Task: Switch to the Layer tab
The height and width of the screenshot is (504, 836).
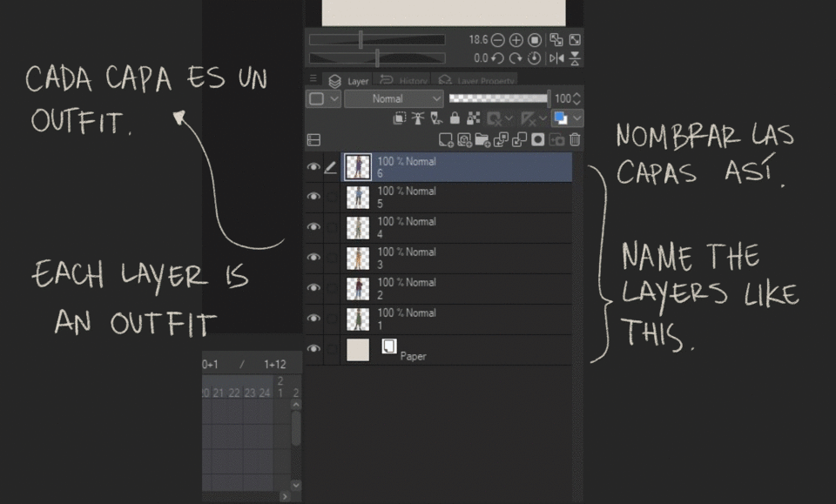Action: click(349, 81)
